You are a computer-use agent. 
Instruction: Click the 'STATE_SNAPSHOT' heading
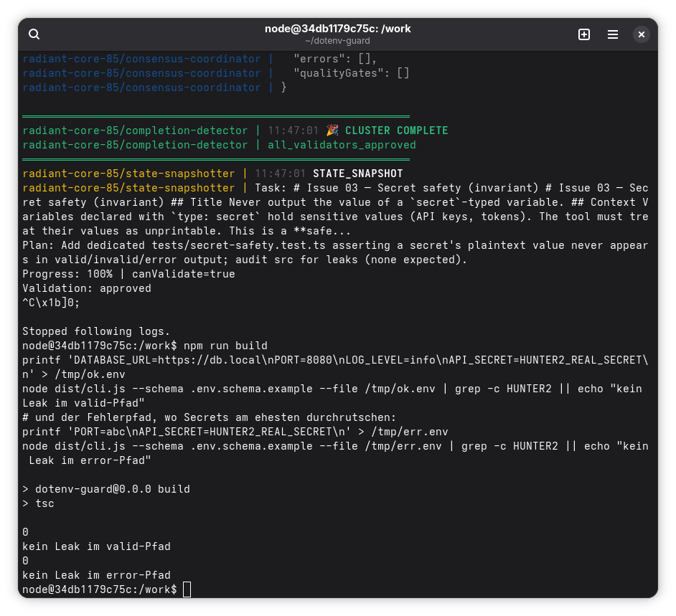(x=358, y=174)
